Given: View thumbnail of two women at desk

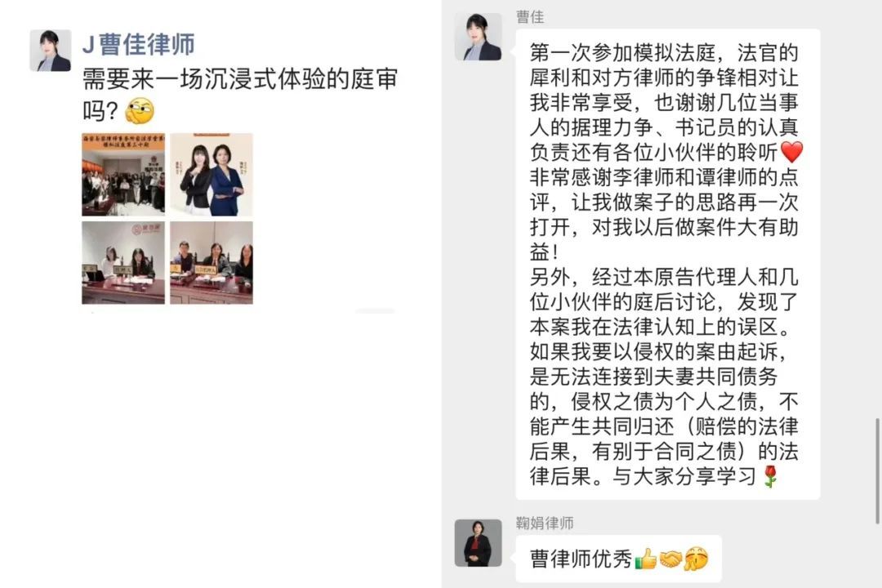Looking at the screenshot, I should 123,263.
